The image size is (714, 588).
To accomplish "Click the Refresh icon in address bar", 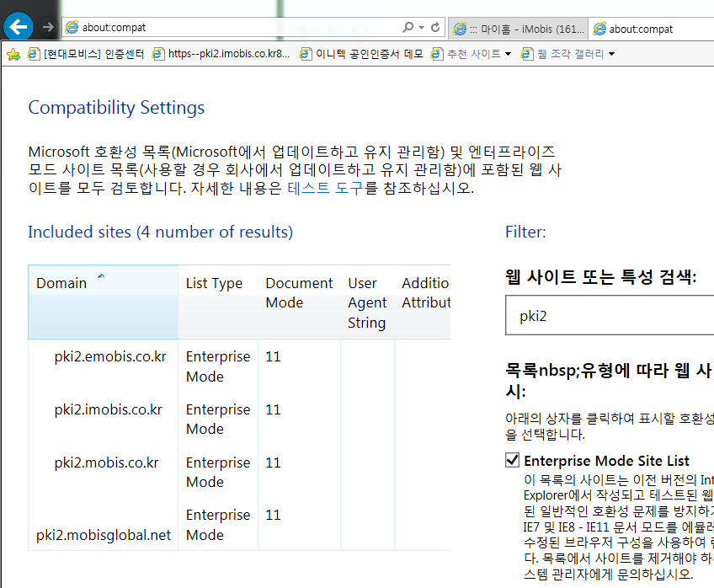I will pos(435,27).
